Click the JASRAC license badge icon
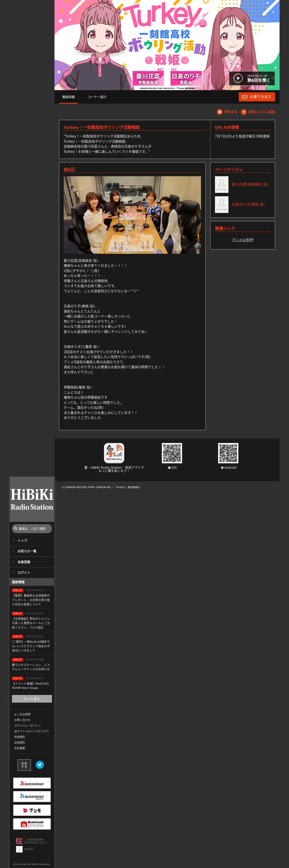 [20, 841]
